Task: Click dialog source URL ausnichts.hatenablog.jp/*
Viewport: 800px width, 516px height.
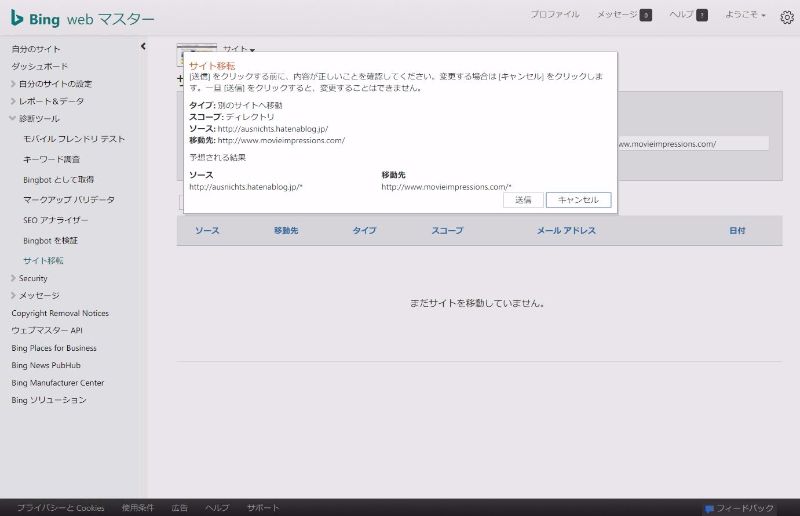Action: pyautogui.click(x=246, y=187)
